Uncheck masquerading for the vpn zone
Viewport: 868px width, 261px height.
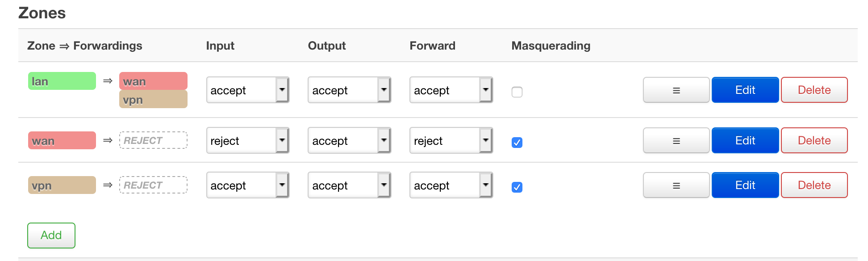pos(517,187)
